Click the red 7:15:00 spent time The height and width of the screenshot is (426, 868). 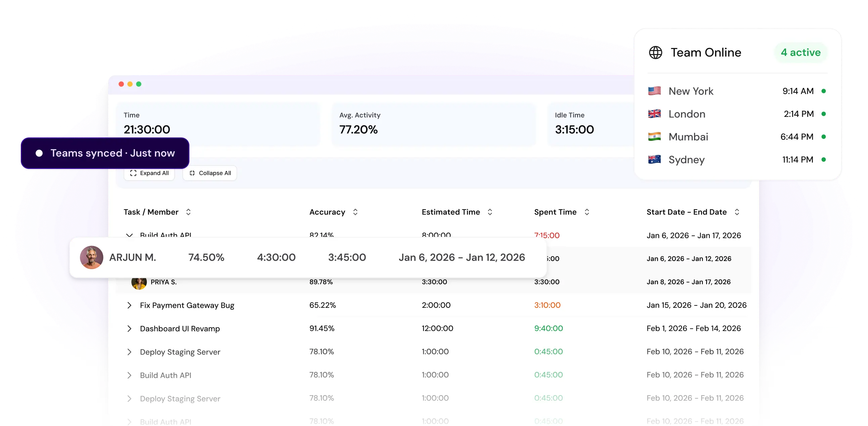[x=547, y=235]
